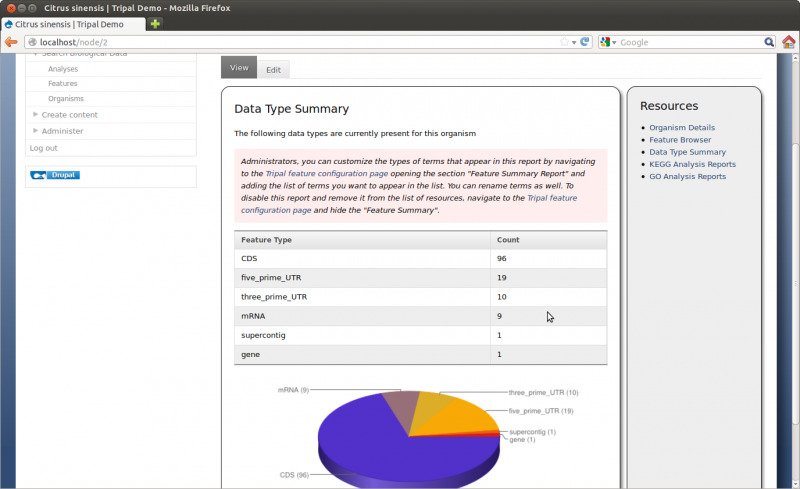Image resolution: width=800 pixels, height=489 pixels.
Task: Open Data Type Summary resource link
Action: coord(687,152)
